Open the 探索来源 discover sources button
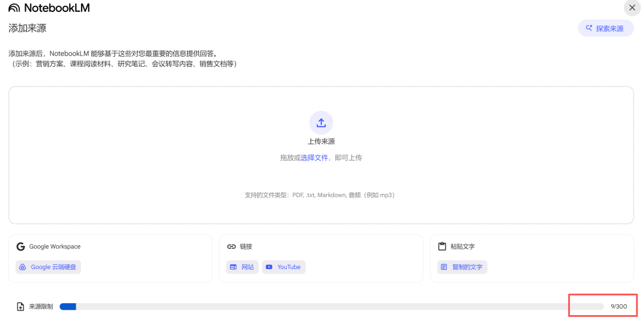644x321 pixels. click(606, 29)
